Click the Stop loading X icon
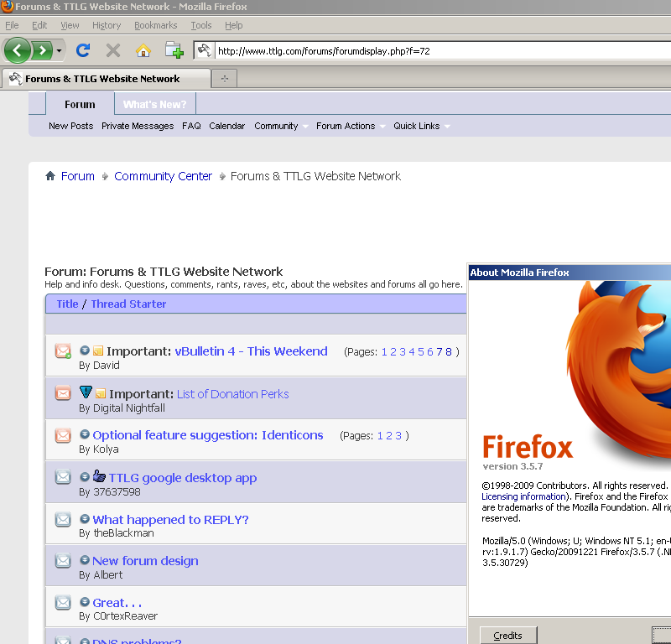This screenshot has height=644, width=671. click(x=113, y=50)
